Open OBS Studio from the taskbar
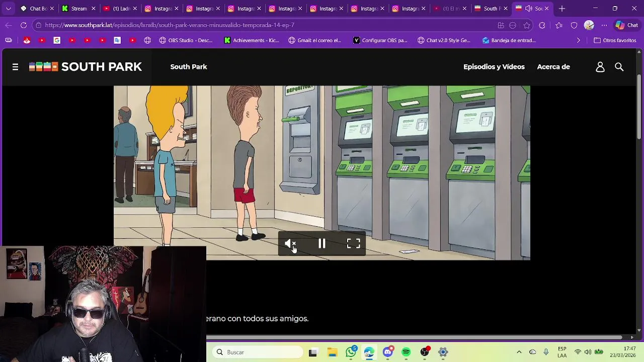Screen dimensions: 644x362 click(x=425, y=352)
